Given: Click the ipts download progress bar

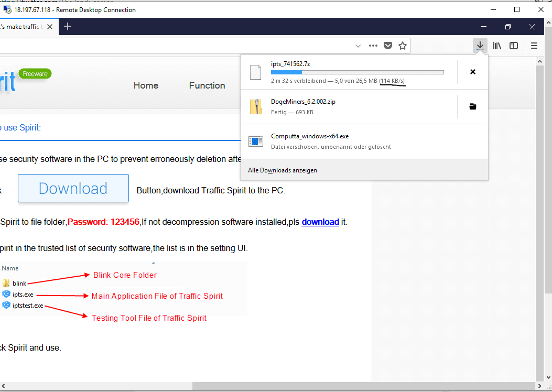Looking at the screenshot, I should (358, 72).
